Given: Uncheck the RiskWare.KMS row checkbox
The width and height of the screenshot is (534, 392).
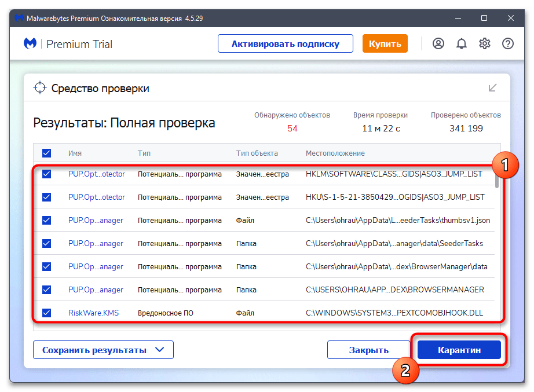Looking at the screenshot, I should point(47,313).
